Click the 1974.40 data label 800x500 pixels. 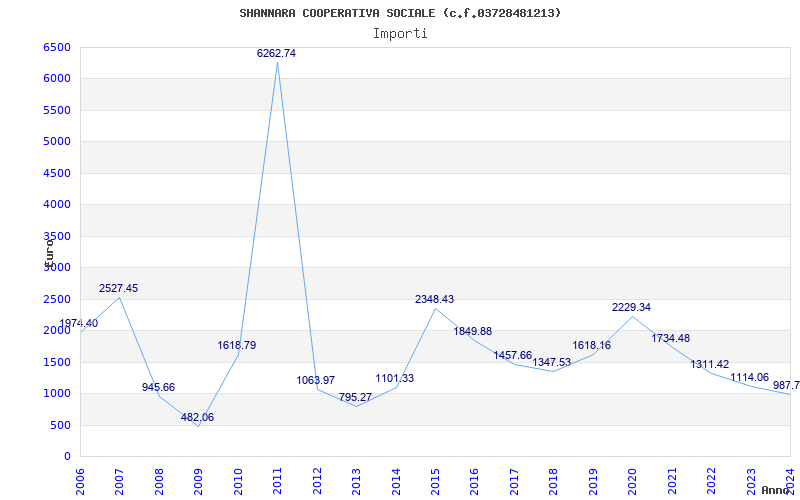click(79, 323)
